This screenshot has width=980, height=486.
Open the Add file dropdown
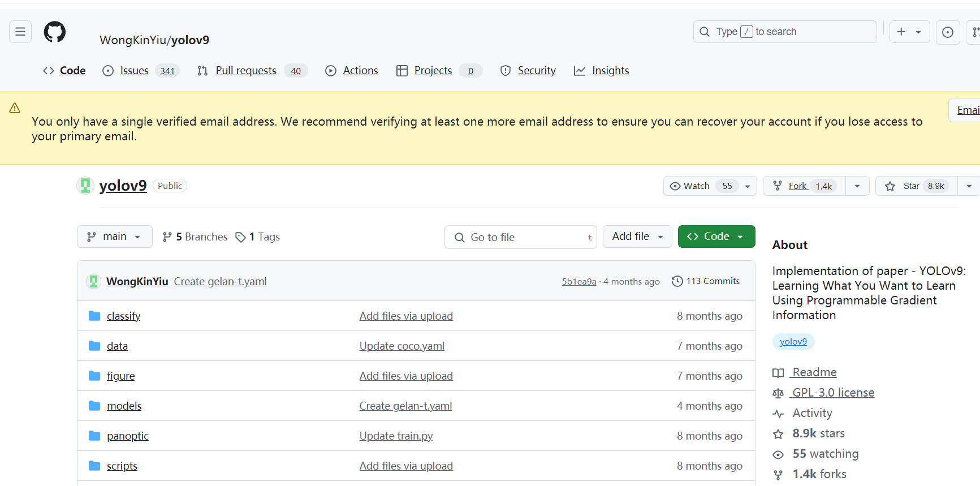click(637, 236)
